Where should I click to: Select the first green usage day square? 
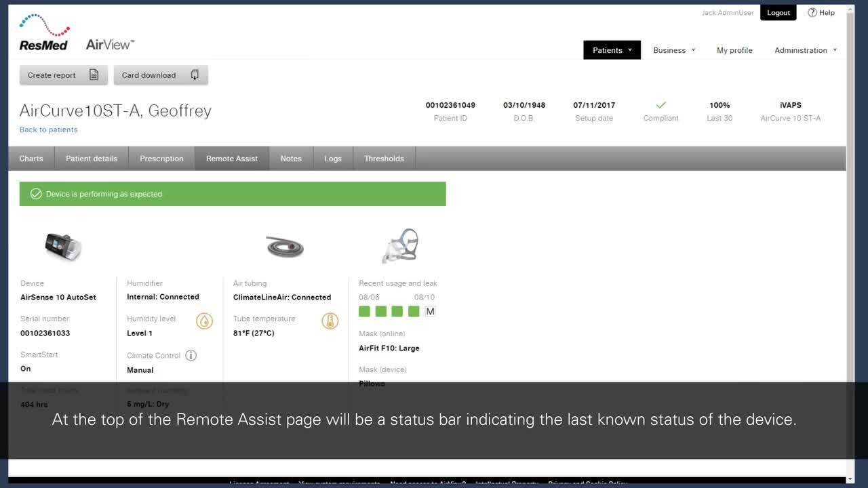(364, 311)
